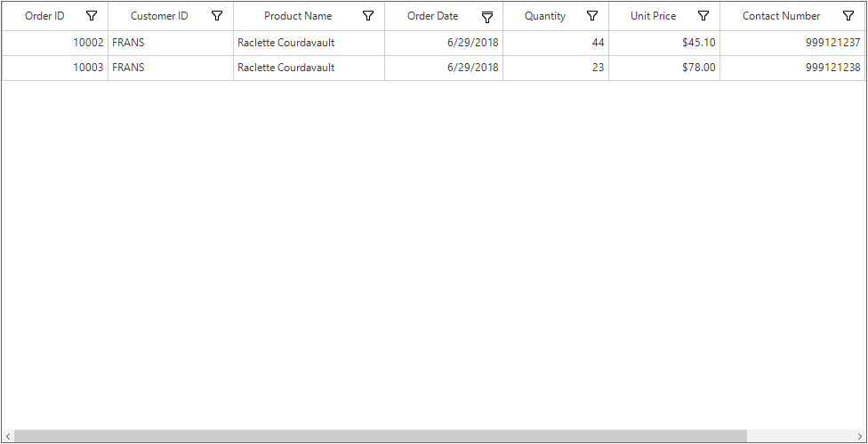Screen dimensions: 868x444
Task: Select 6/29/2018 date in order 10003 row
Action: point(444,69)
